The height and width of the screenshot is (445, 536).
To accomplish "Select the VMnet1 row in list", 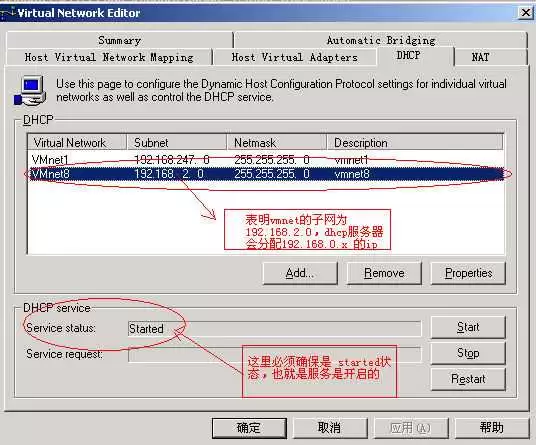I will coord(266,160).
